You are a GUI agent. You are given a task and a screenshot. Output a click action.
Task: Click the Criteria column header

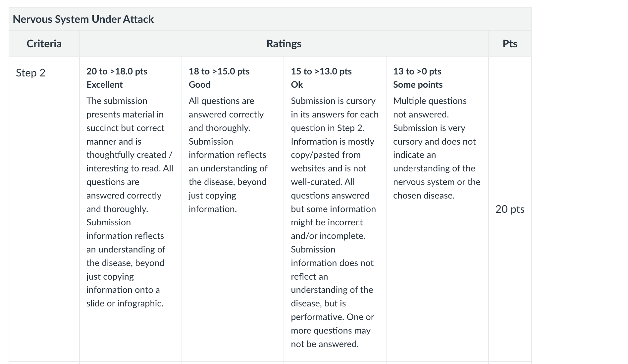coord(44,44)
